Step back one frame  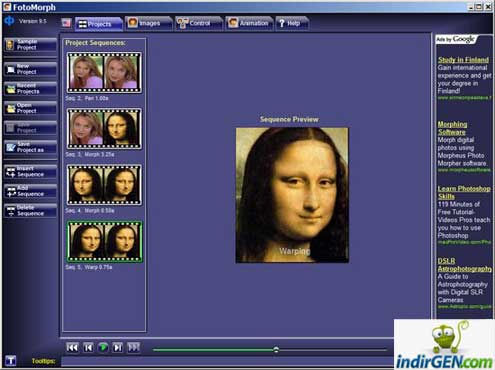(88, 348)
